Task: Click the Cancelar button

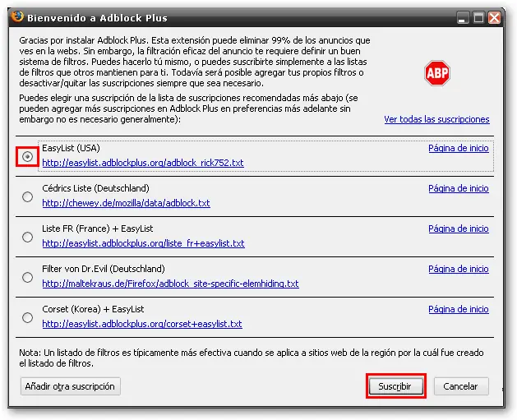Action: (x=461, y=386)
